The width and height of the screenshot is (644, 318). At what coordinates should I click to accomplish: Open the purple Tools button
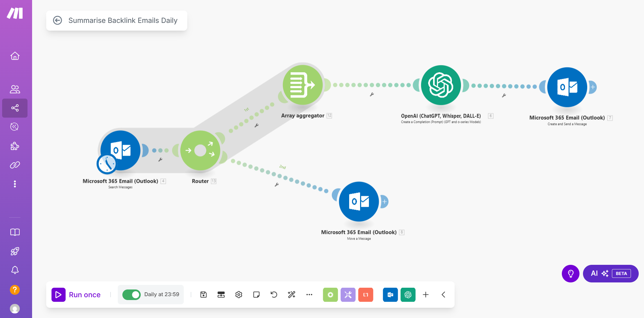coord(348,295)
